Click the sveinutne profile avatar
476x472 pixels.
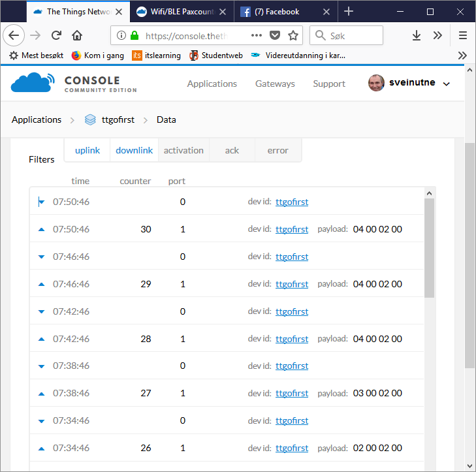[376, 83]
